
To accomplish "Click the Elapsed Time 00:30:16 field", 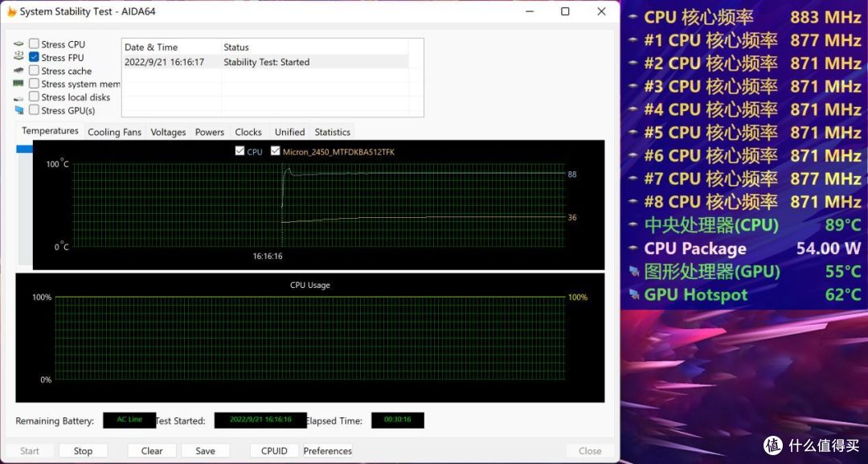I will pyautogui.click(x=398, y=420).
